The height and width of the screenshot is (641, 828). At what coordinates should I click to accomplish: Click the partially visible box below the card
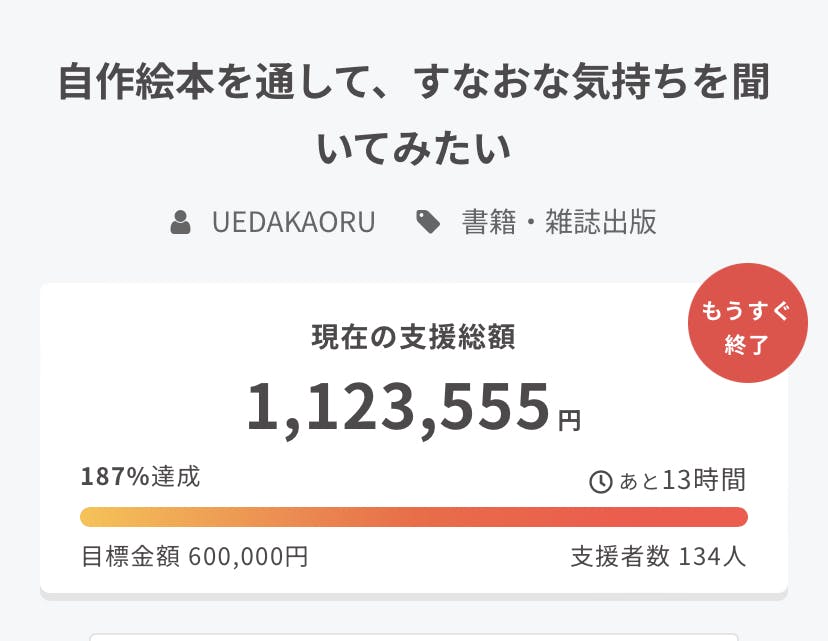tap(414, 636)
